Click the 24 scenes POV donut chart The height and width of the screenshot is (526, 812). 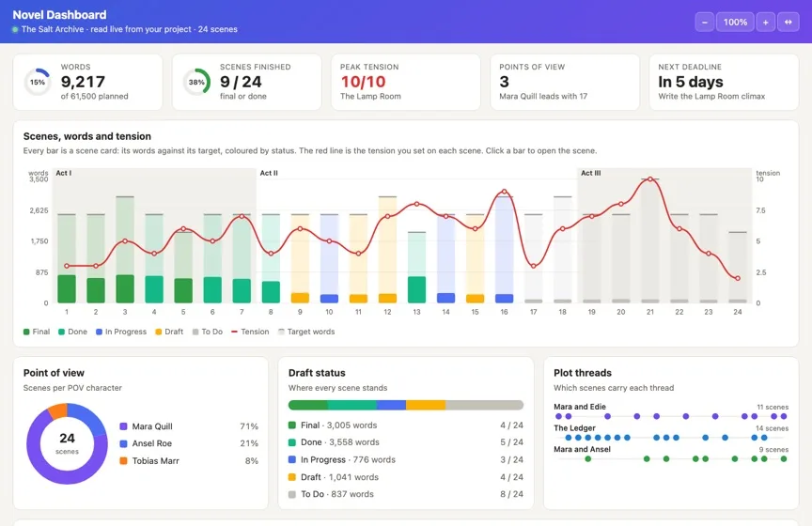click(67, 443)
